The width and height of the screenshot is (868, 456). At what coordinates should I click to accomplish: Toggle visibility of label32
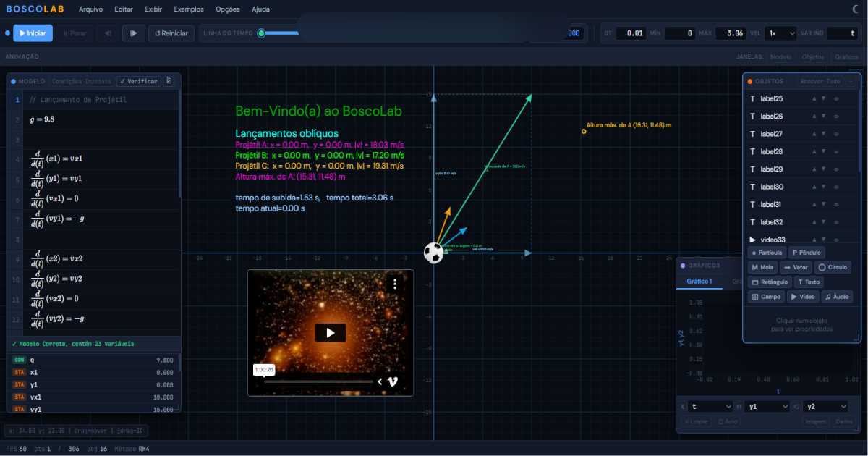(836, 222)
